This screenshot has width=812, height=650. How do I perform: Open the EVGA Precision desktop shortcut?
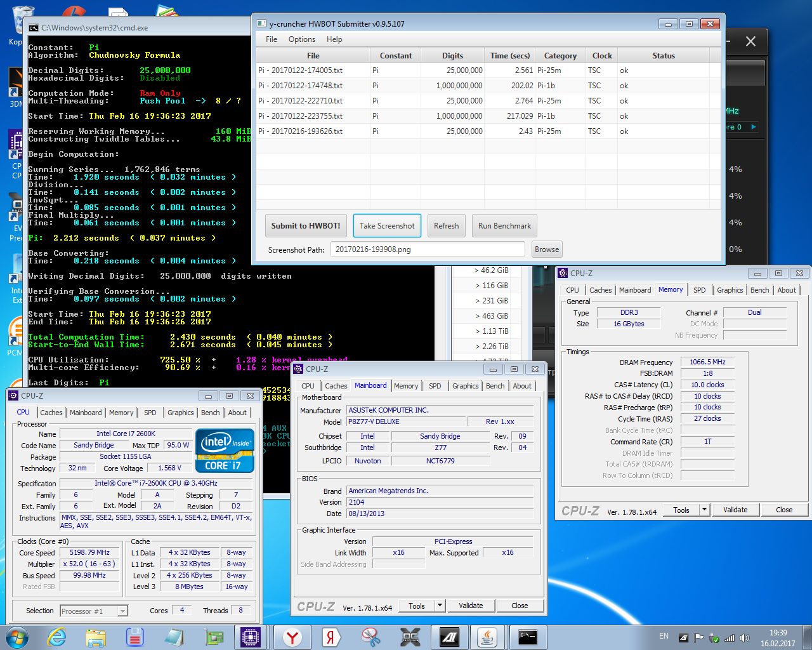coord(15,211)
